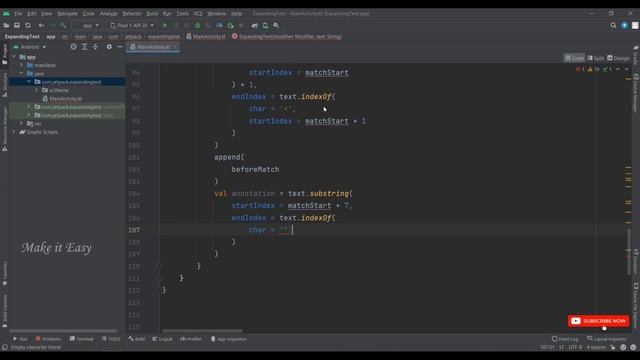Open the VCS menu
This screenshot has width=640, height=360.
click(x=198, y=13)
